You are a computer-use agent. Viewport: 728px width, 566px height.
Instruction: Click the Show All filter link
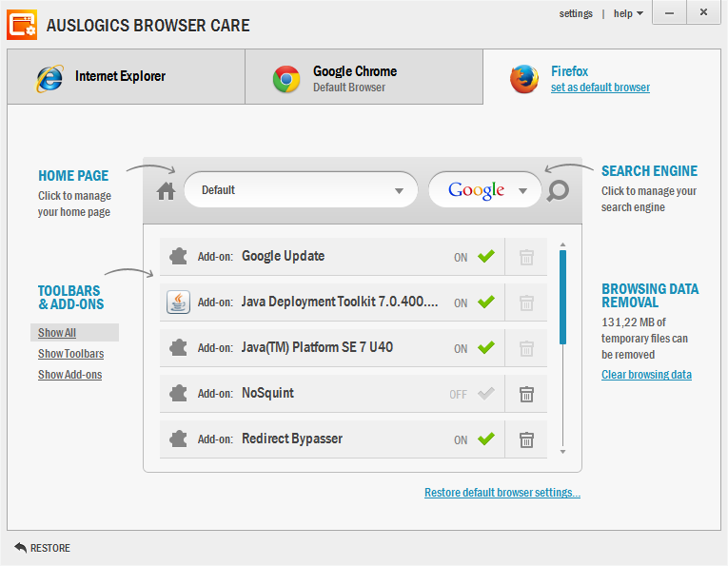(57, 333)
